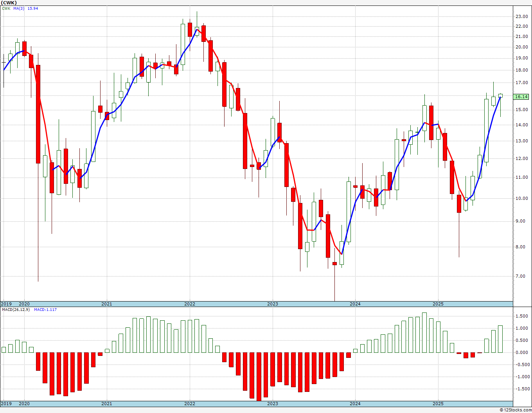The height and width of the screenshot is (413, 532).
Task: Select 2024 on the price chart time axis
Action: click(355, 304)
